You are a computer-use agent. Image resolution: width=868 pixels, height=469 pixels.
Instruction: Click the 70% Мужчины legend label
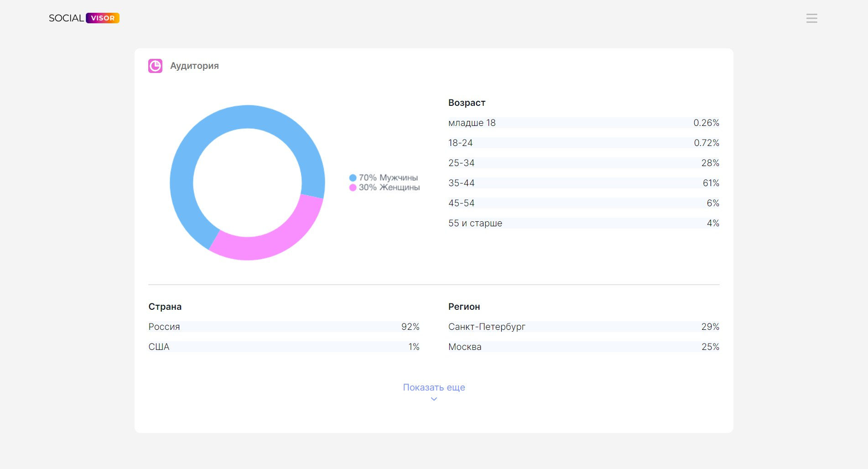click(388, 178)
